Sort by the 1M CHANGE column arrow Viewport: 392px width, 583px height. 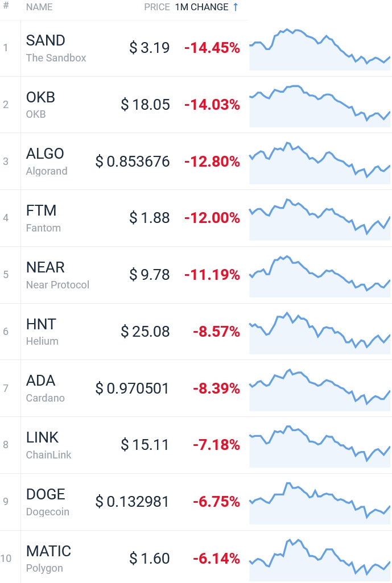click(x=236, y=7)
